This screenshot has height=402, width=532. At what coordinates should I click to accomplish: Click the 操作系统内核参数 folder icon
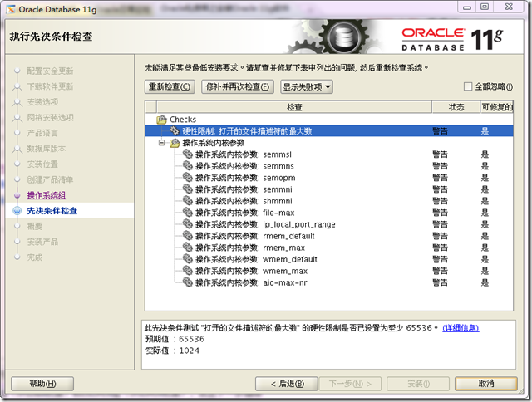(x=175, y=143)
